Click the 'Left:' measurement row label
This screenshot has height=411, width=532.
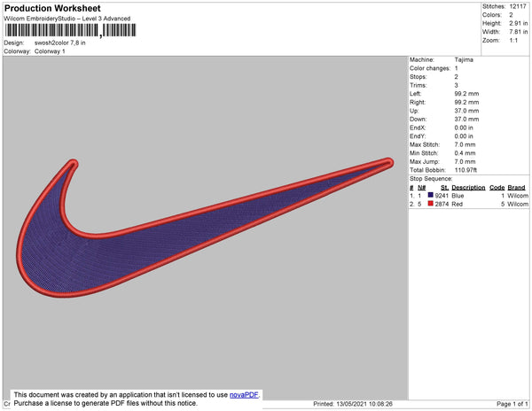point(416,94)
